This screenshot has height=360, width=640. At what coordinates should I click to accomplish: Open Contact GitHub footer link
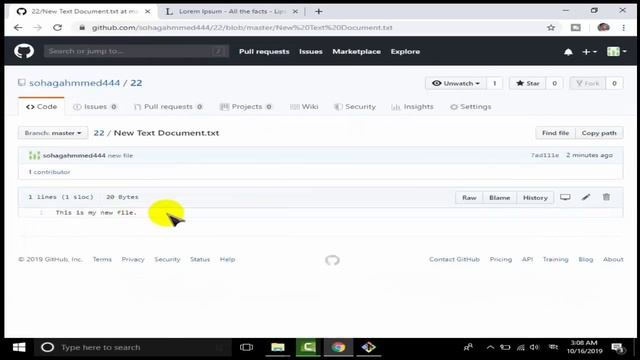click(454, 260)
